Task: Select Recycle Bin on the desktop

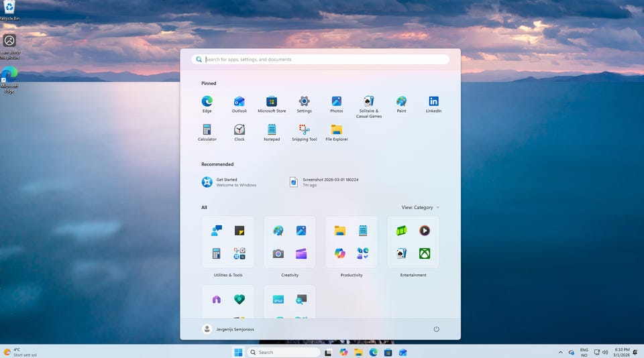Action: click(9, 11)
